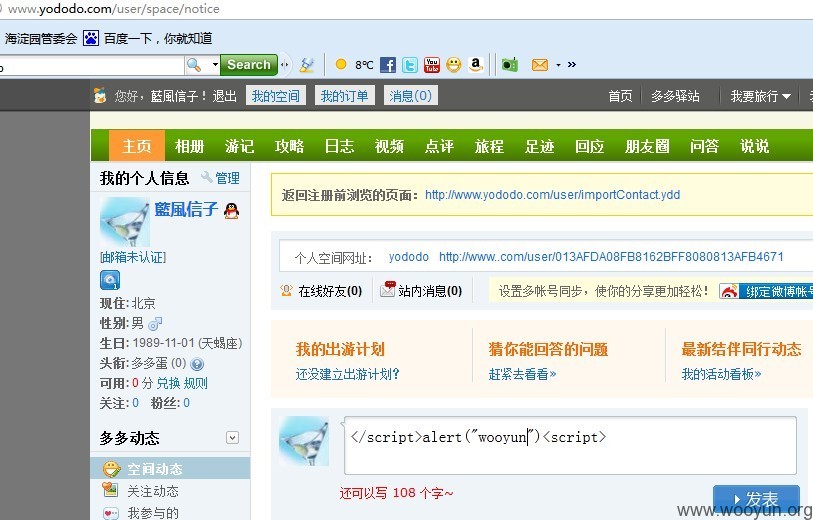Open the Facebook toolbar icon

point(388,65)
